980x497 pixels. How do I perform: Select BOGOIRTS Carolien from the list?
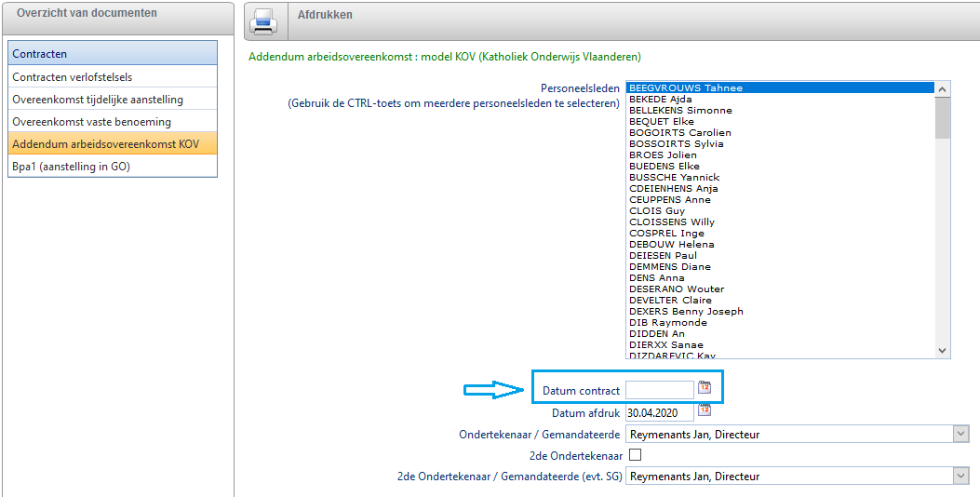click(x=680, y=133)
